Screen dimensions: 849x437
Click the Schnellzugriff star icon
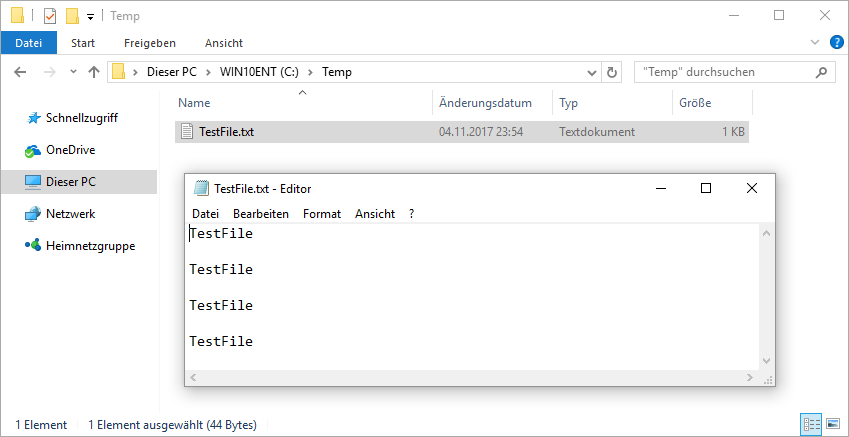[33, 118]
